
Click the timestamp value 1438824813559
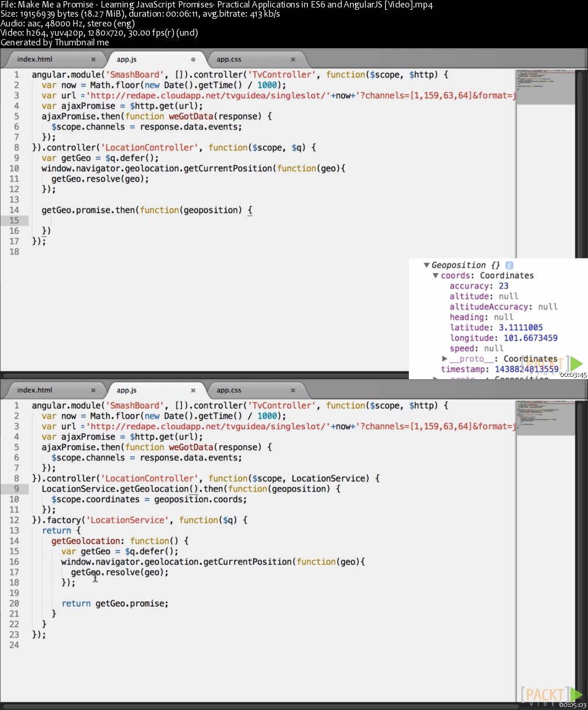(x=527, y=369)
